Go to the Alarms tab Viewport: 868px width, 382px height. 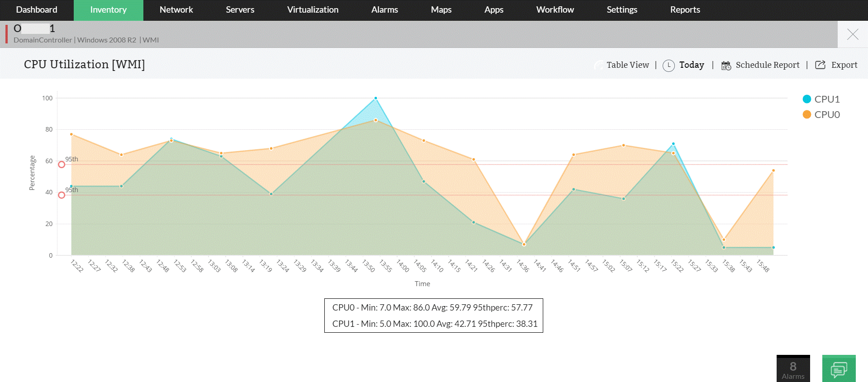click(x=384, y=10)
